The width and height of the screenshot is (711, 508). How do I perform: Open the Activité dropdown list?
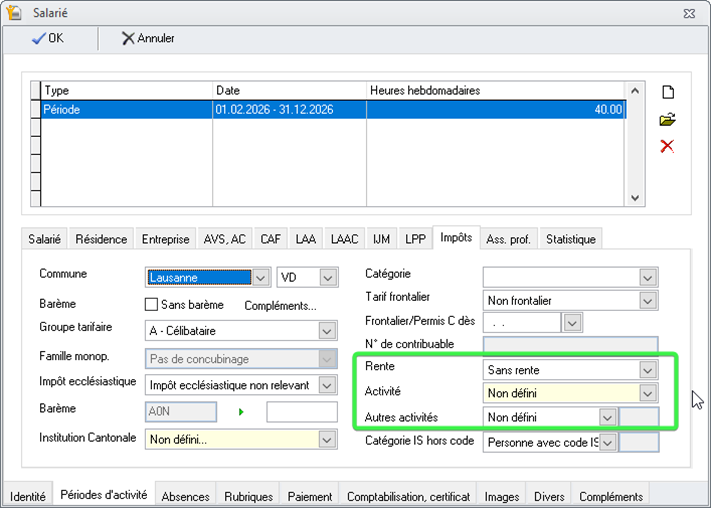648,393
